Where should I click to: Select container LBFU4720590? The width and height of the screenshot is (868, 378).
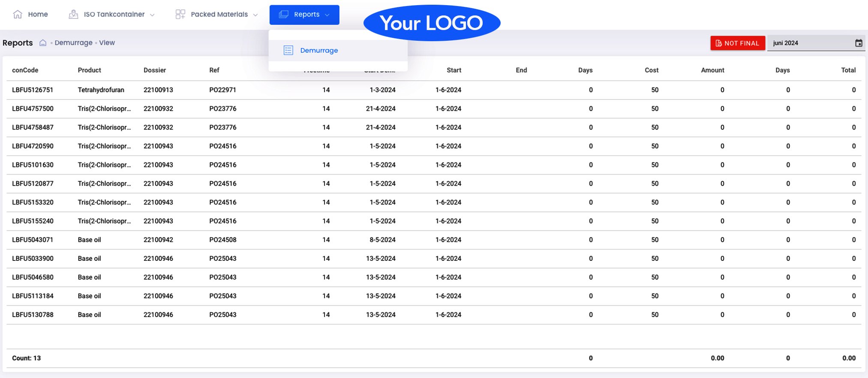tap(33, 146)
